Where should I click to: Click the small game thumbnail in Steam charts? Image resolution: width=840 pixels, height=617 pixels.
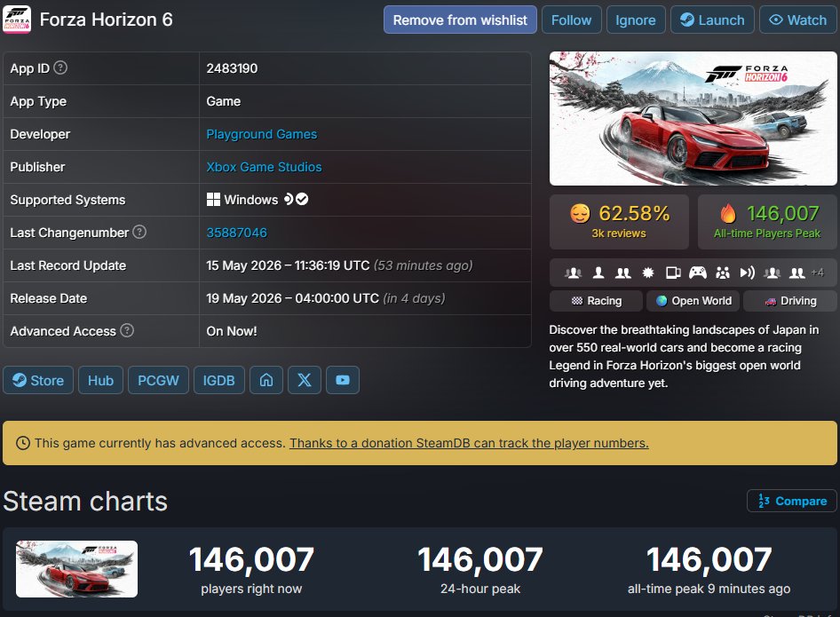(76, 569)
